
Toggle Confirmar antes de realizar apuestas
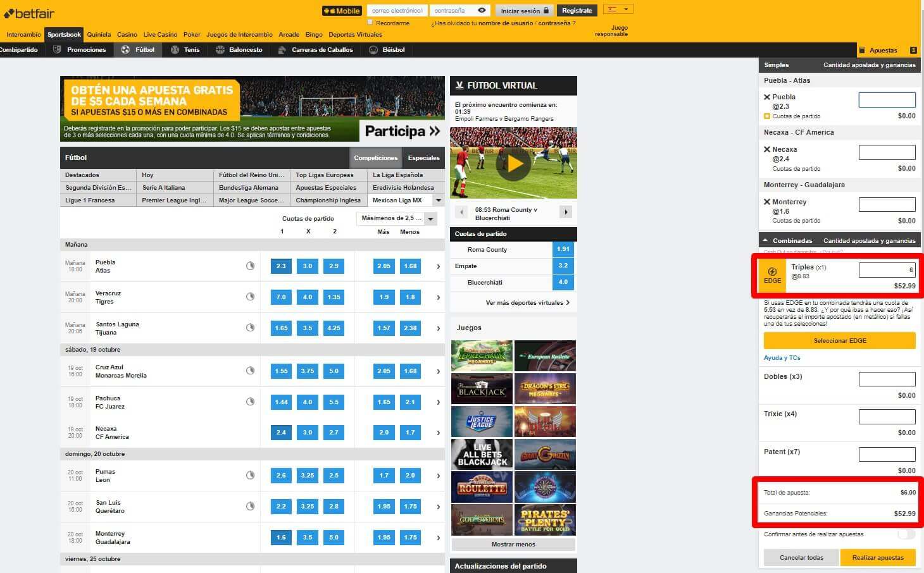tap(906, 534)
